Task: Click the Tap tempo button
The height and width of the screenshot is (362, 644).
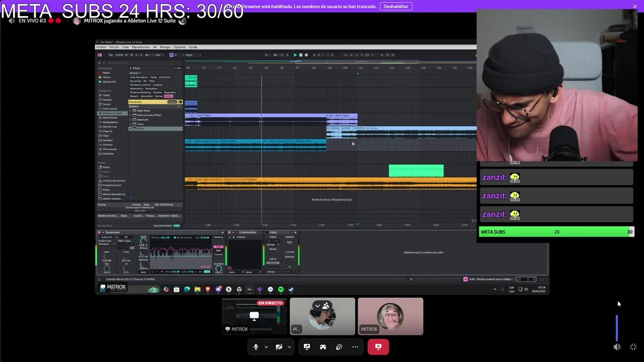Action: 111,55
